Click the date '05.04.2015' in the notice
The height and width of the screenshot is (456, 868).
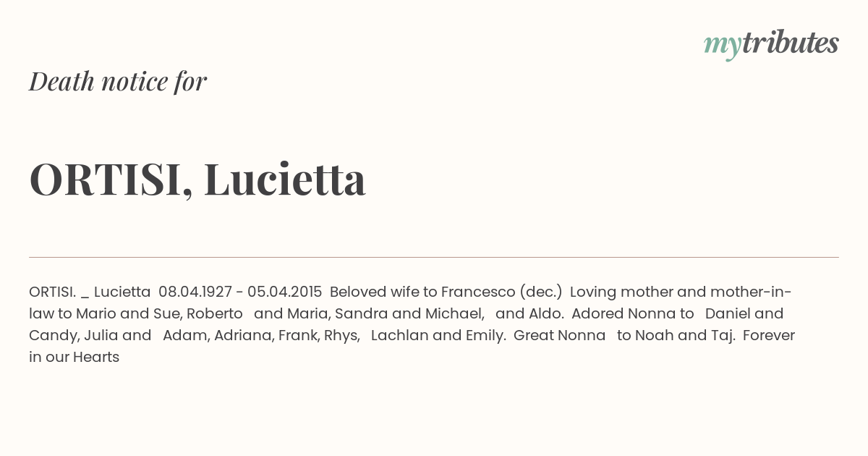(x=284, y=292)
